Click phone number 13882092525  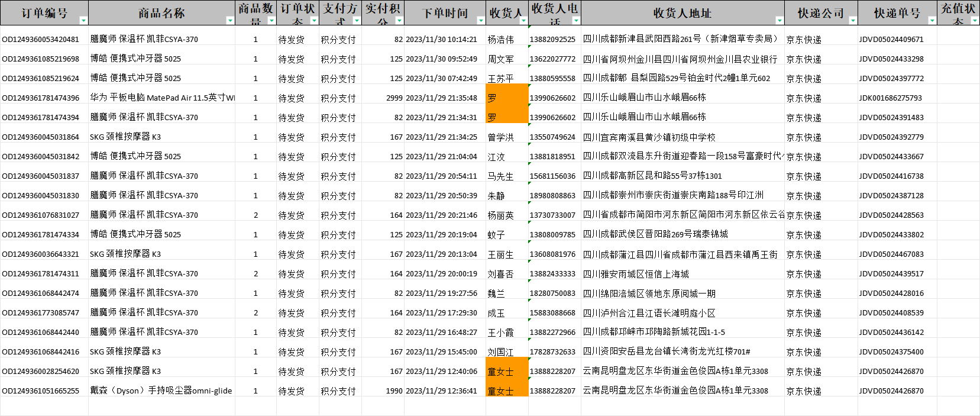[x=552, y=40]
